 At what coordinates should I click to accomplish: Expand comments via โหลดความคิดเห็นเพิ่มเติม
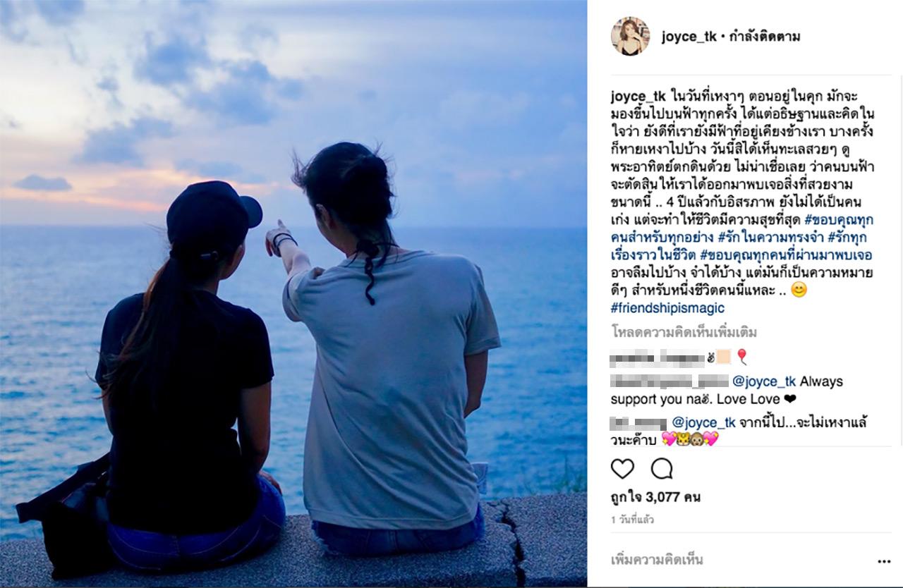pyautogui.click(x=684, y=332)
